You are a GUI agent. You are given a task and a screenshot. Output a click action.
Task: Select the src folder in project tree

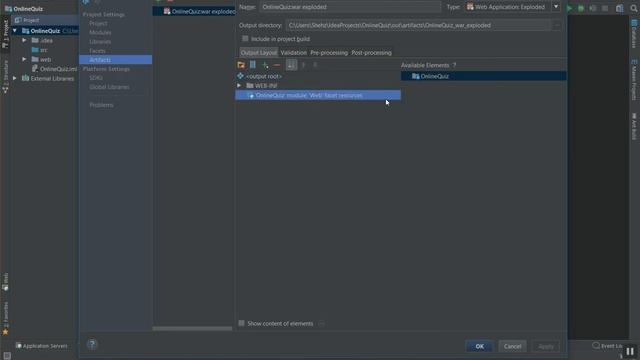[39, 50]
